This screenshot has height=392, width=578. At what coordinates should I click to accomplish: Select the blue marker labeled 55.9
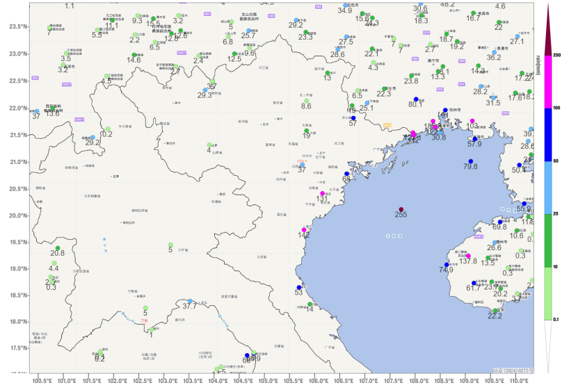[524, 204]
